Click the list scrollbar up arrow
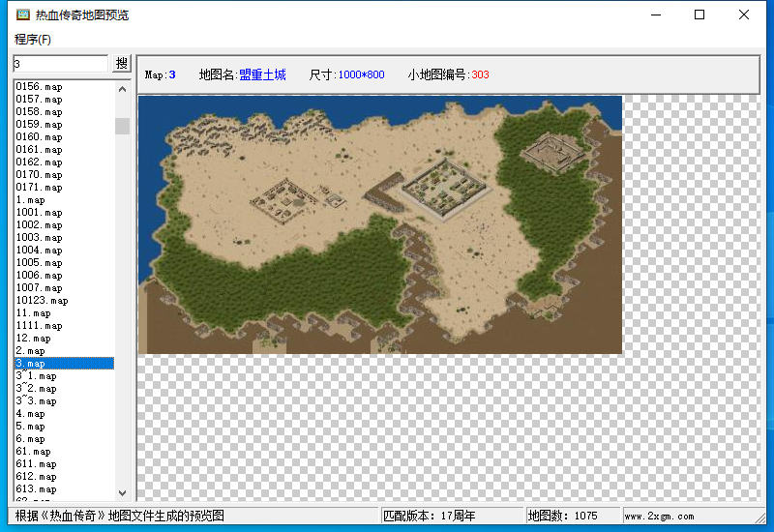This screenshot has width=774, height=532. (123, 89)
